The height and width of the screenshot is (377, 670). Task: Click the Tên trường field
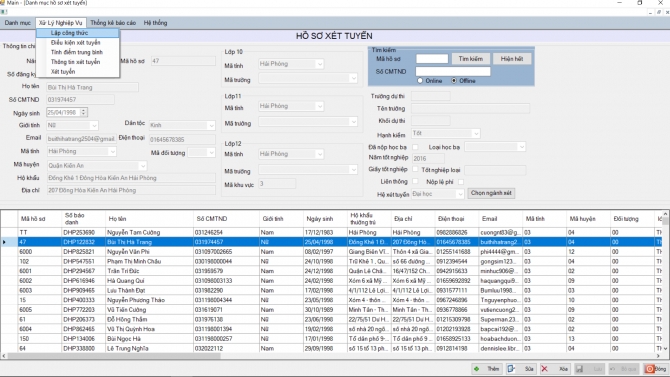pos(470,109)
